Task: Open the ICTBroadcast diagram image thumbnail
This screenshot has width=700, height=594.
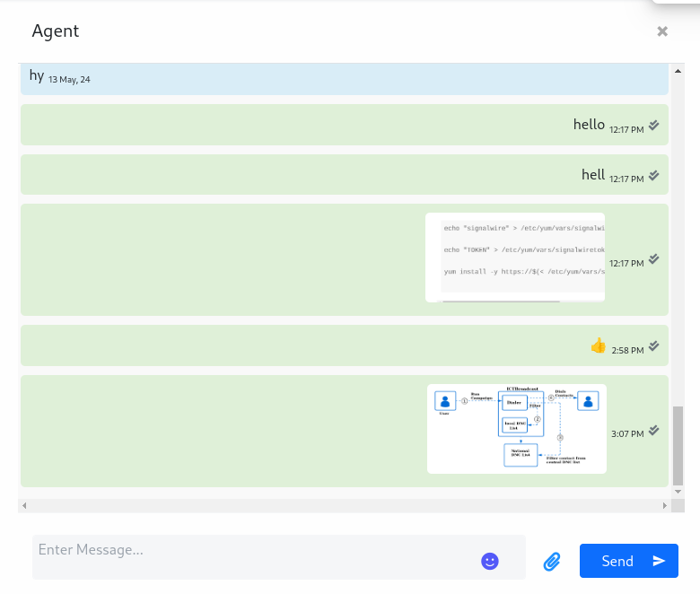Action: 516,429
